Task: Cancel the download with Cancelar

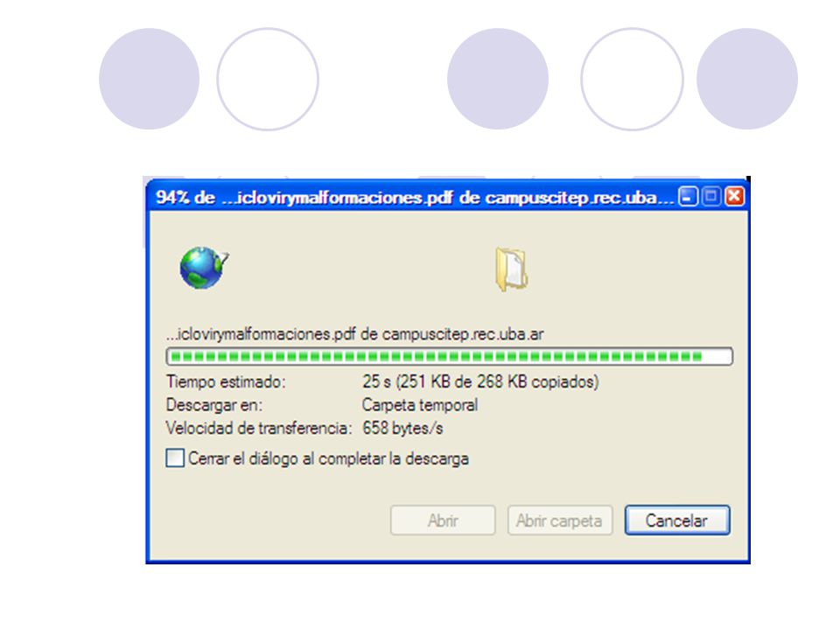Action: (x=677, y=520)
